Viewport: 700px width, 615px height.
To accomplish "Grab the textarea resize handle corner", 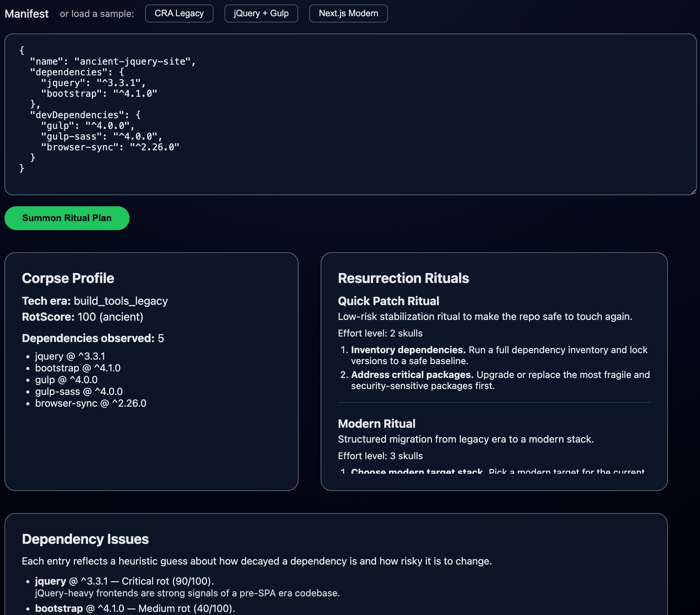I will (x=693, y=192).
